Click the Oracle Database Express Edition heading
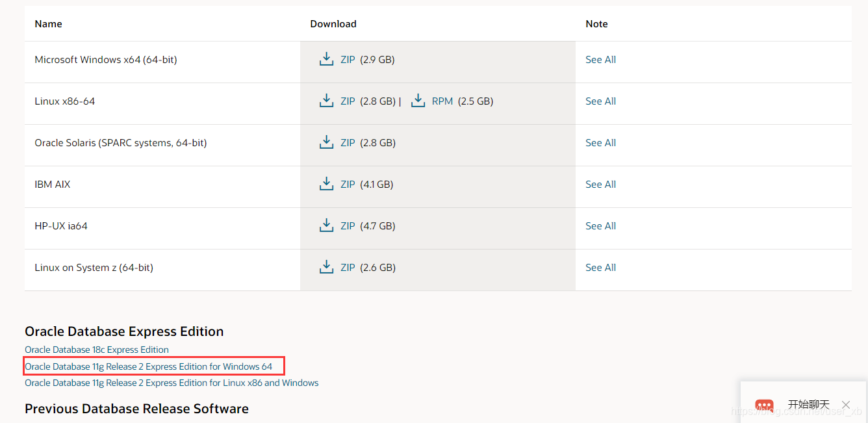868x423 pixels. [x=124, y=331]
